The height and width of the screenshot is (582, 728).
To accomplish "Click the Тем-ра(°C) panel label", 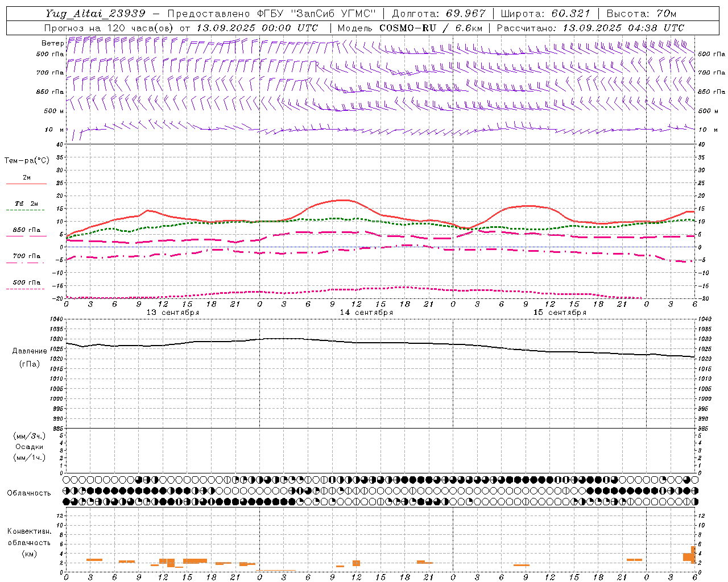I will tap(27, 160).
